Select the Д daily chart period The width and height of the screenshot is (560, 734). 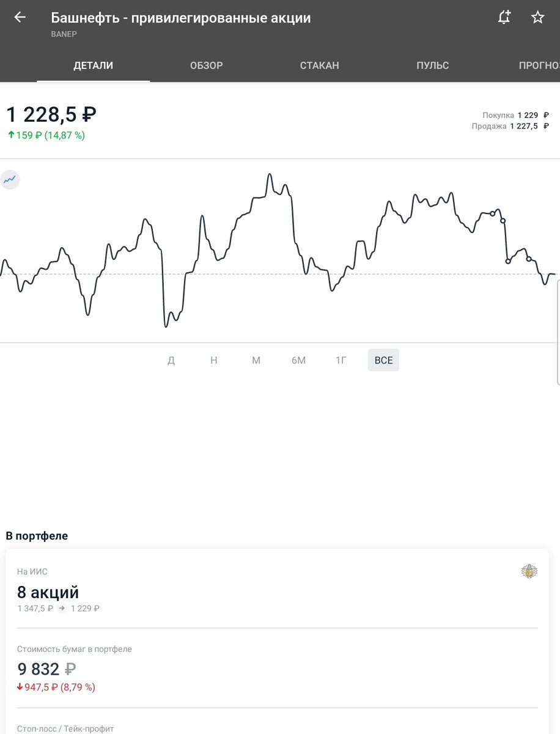[x=171, y=360]
